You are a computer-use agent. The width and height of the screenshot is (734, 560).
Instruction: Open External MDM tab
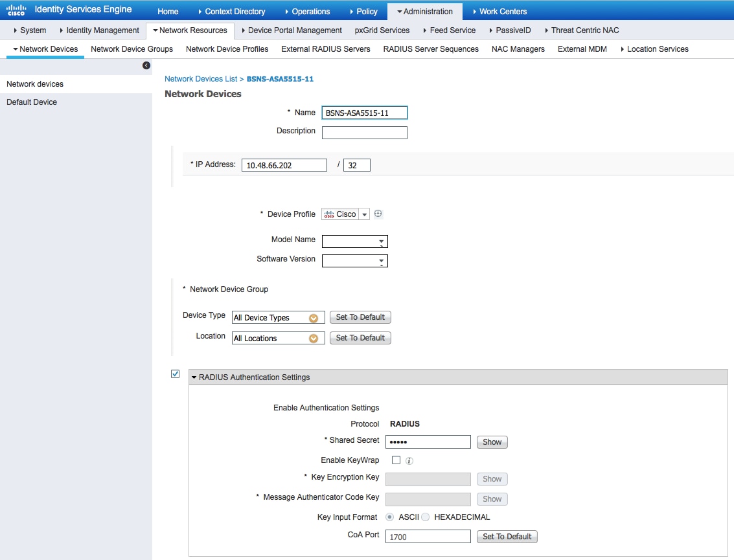(x=582, y=49)
